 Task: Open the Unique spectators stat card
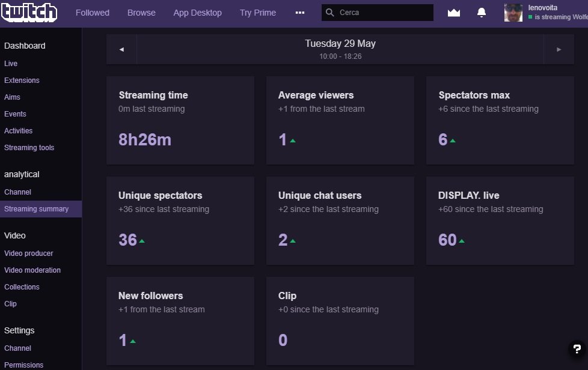click(180, 220)
